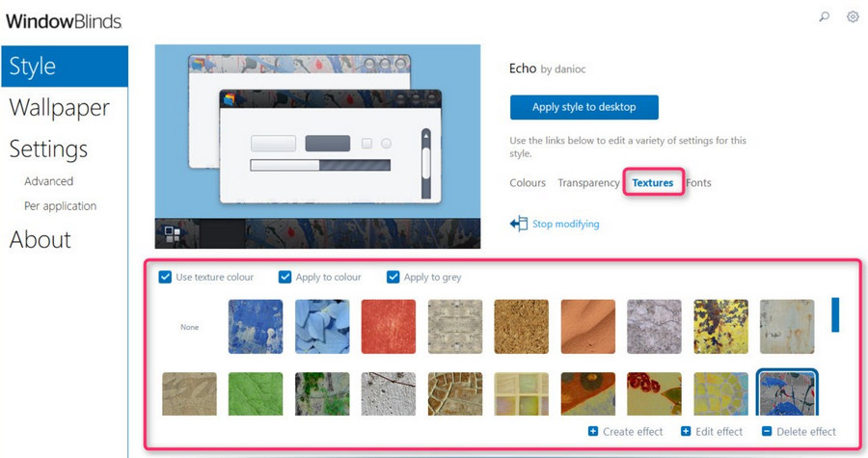Open the Wallpaper section in sidebar
This screenshot has height=458, width=868.
coord(60,107)
